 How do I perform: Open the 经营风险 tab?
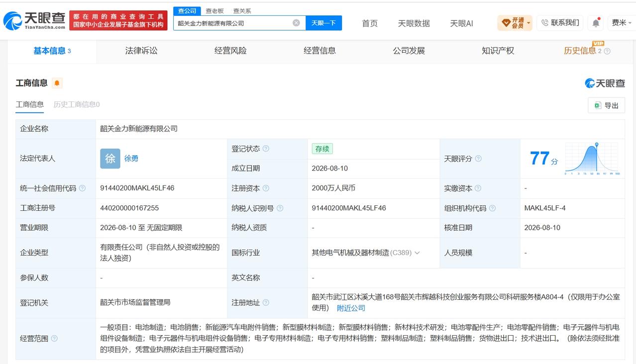pyautogui.click(x=230, y=51)
